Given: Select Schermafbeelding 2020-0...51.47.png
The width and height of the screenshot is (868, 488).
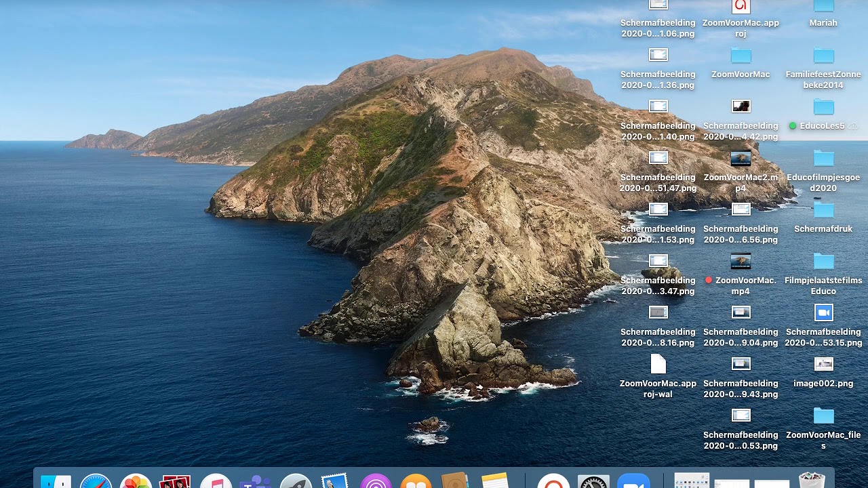Looking at the screenshot, I should pyautogui.click(x=658, y=171).
